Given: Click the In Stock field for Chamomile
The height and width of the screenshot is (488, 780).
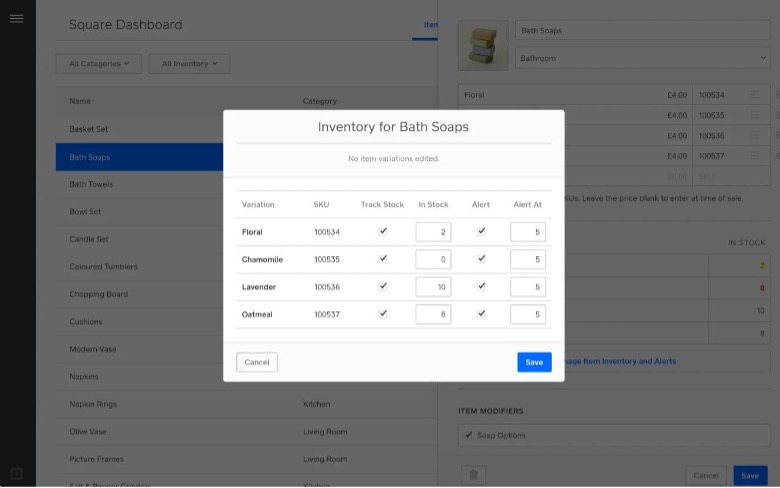Looking at the screenshot, I should (x=433, y=259).
